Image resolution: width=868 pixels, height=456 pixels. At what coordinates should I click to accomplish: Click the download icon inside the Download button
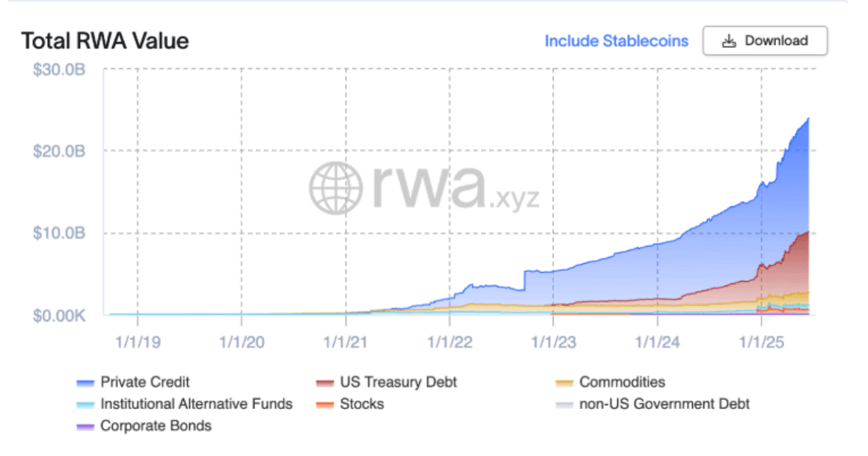[x=727, y=41]
